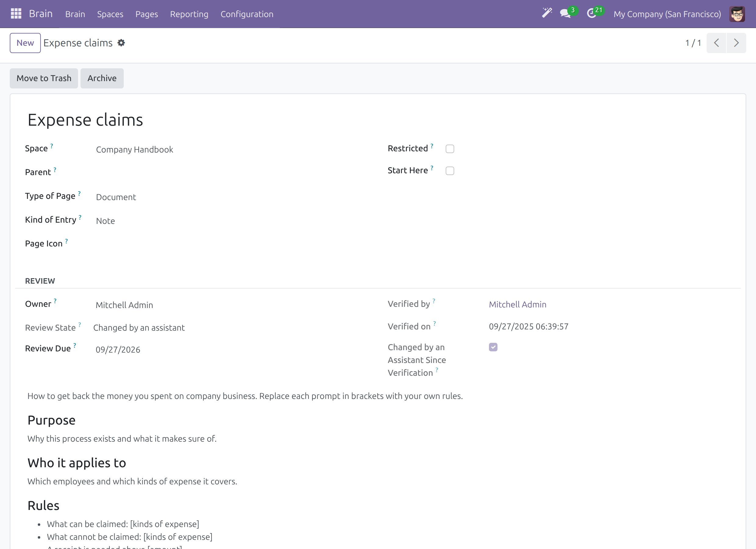Open the Spaces menu
Viewport: 756px width, 549px height.
pyautogui.click(x=110, y=14)
